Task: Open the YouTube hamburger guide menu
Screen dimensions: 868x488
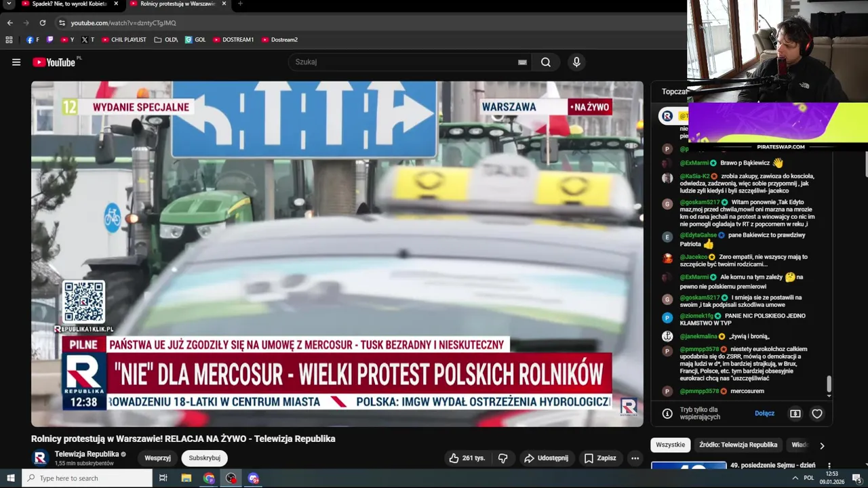Action: [16, 62]
